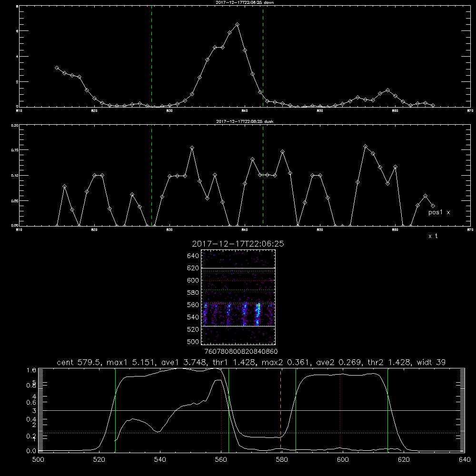Click the green vertical line near 615

[387, 410]
